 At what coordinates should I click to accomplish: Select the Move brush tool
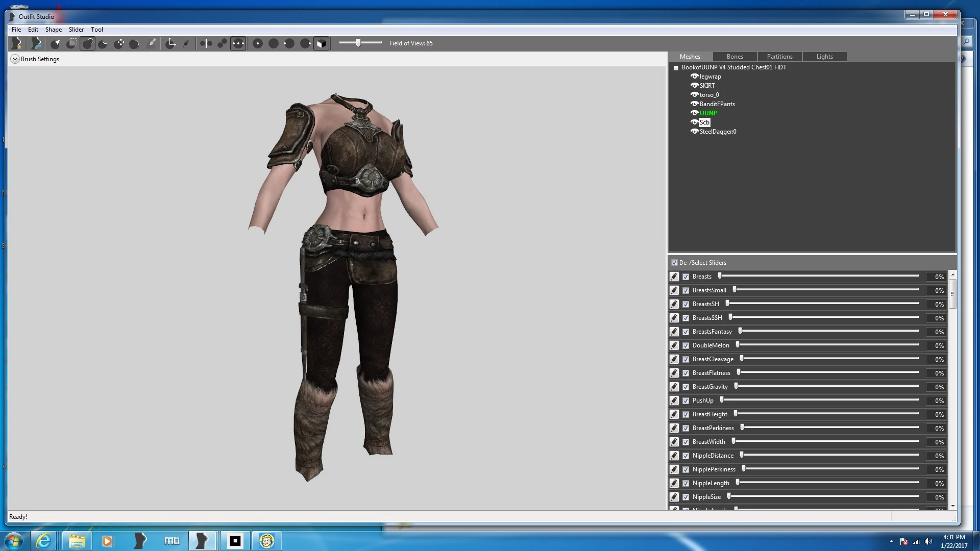(119, 43)
